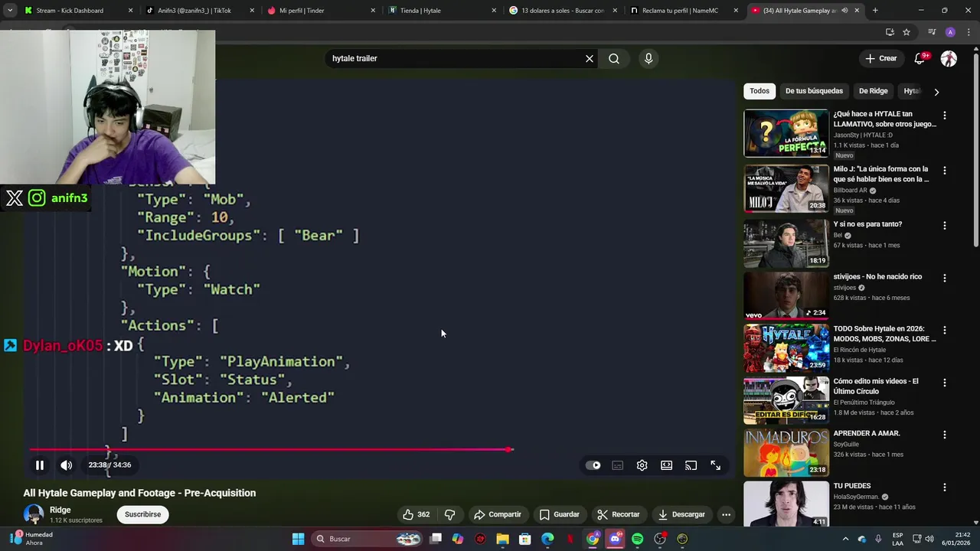Open the 'TU PUEDES' video title
This screenshot has width=980, height=551.
(851, 485)
